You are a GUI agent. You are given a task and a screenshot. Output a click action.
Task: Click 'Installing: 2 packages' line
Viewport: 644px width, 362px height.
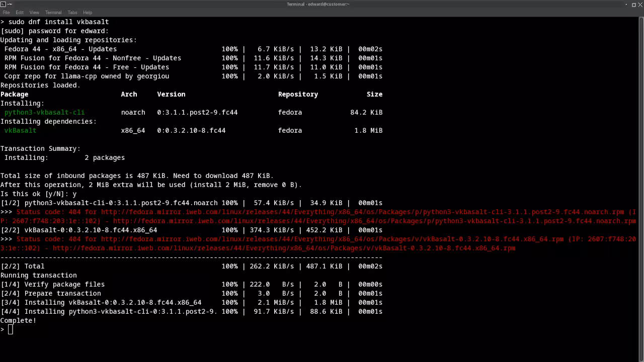pos(64,157)
